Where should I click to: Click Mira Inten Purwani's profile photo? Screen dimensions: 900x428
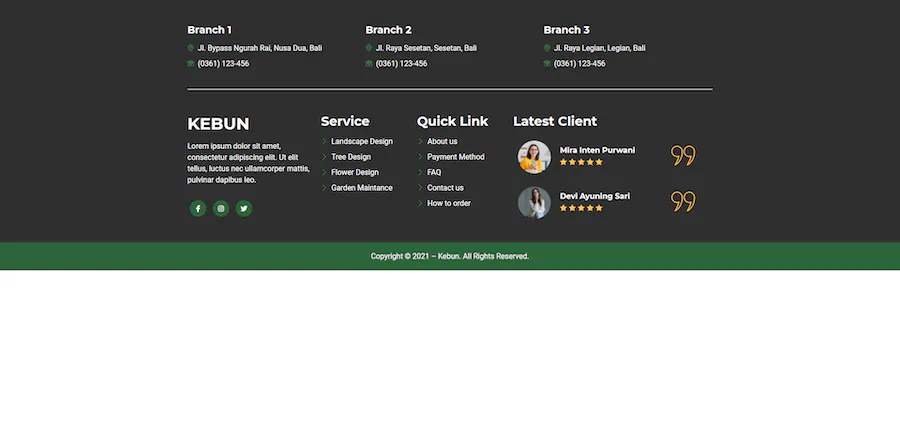tap(534, 157)
